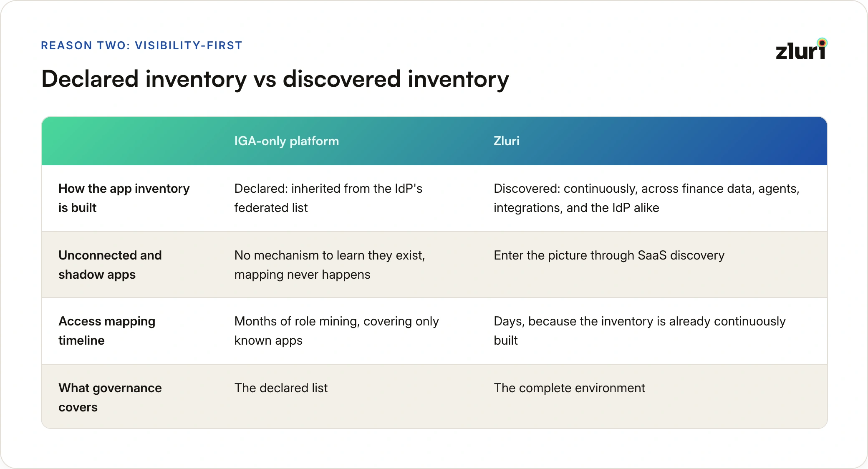This screenshot has width=868, height=469.
Task: Select the 'IGA-only platform' column header
Action: 286,141
